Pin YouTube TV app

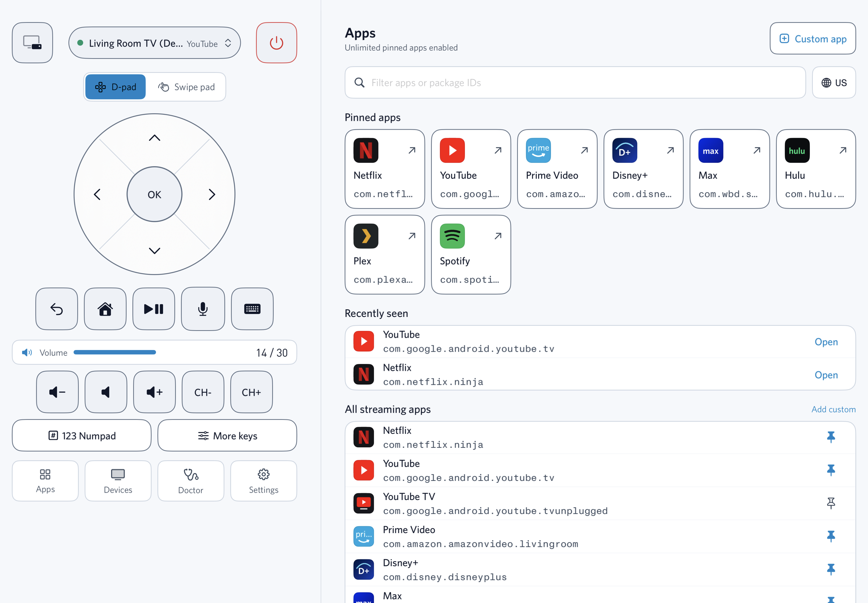tap(830, 503)
